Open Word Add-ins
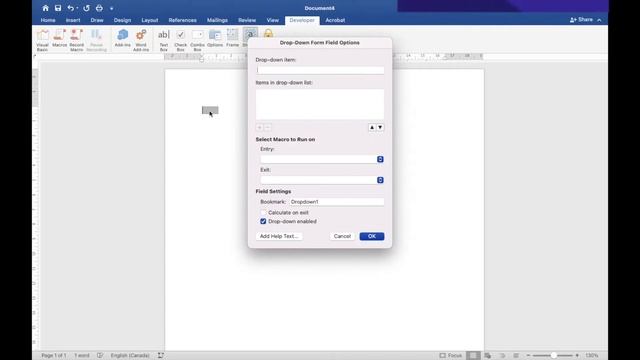The width and height of the screenshot is (640, 360). pos(141,40)
